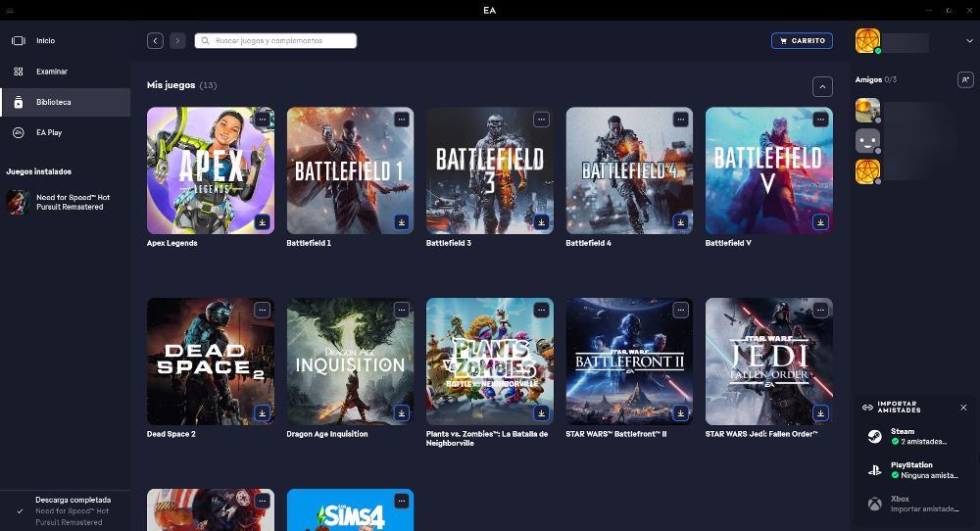Select Biblioteca in sidebar
980x531 pixels.
click(x=65, y=102)
